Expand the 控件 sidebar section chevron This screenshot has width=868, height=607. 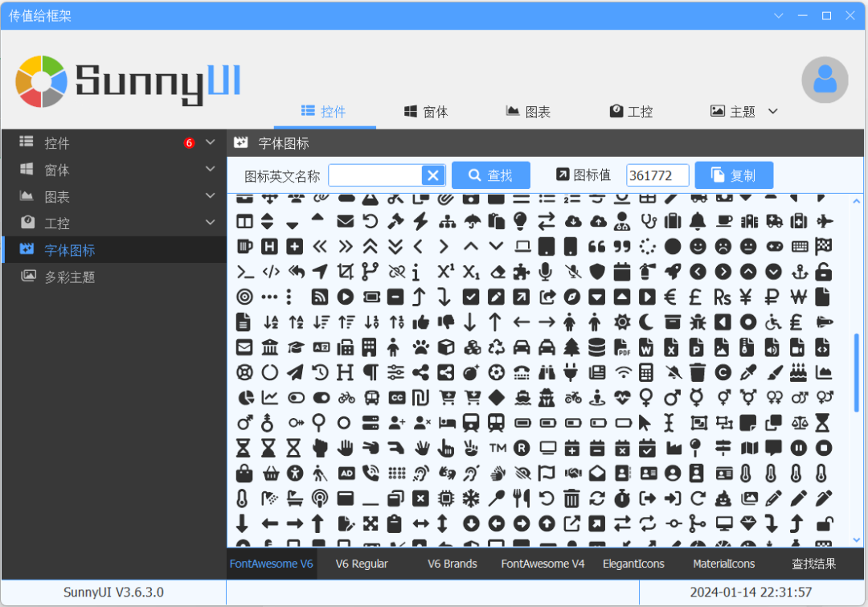[211, 142]
